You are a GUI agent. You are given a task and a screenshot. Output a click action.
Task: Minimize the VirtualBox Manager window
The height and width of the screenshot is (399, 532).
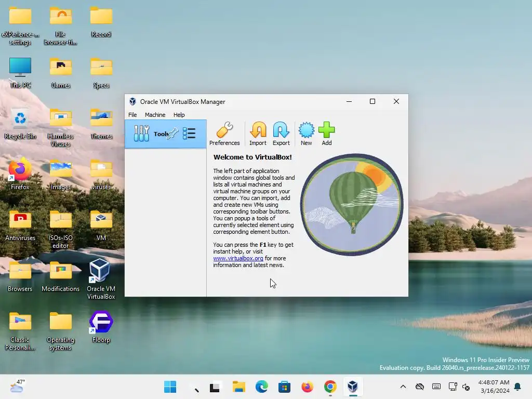click(x=349, y=101)
